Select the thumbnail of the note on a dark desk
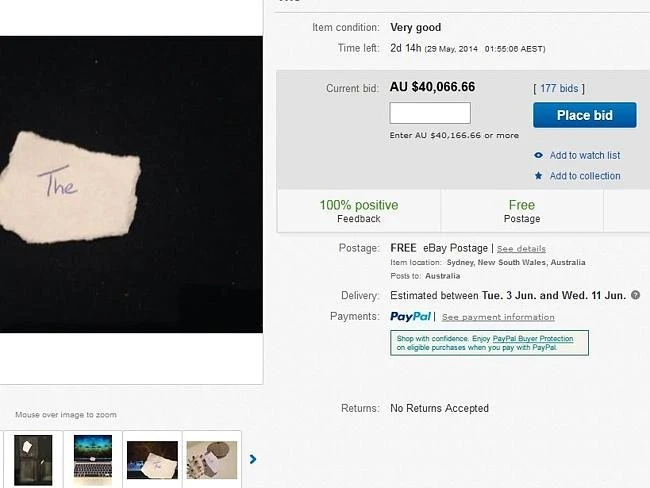650x488 pixels. [152, 459]
